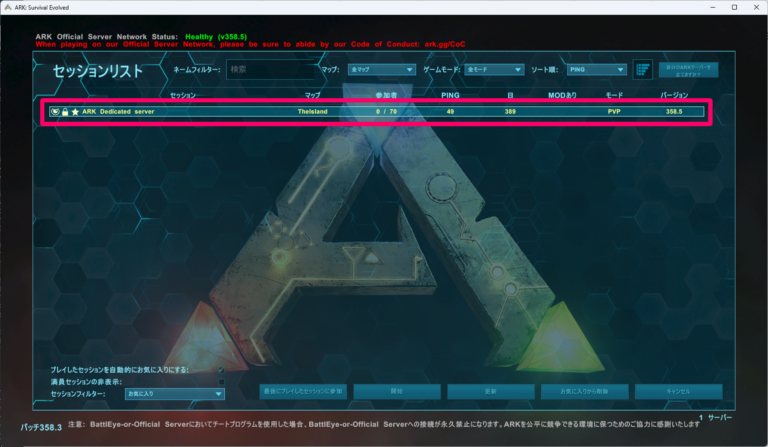Toggle auto-favorite played sessions checkbox
This screenshot has width=768, height=447.
point(221,370)
